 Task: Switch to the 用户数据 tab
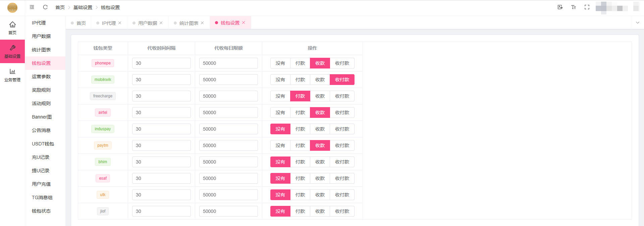click(x=147, y=23)
